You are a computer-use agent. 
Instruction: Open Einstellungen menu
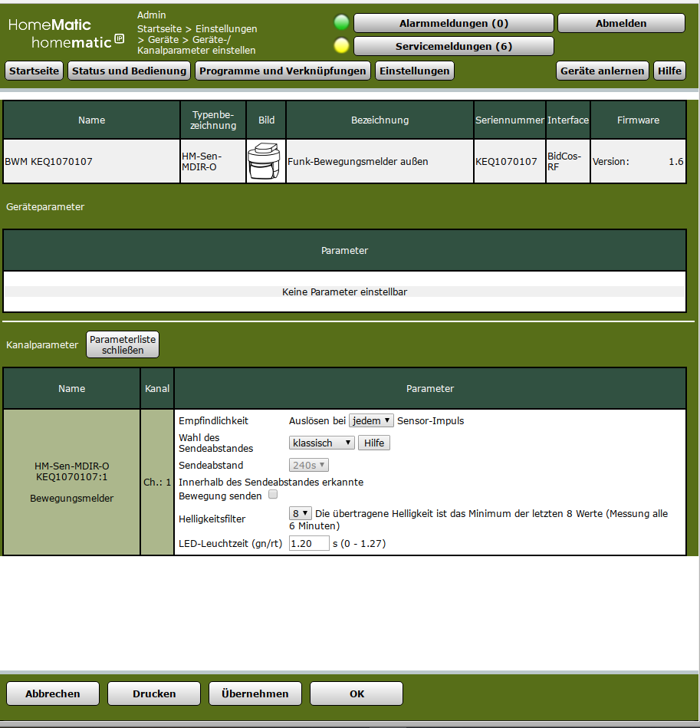pyautogui.click(x=414, y=71)
